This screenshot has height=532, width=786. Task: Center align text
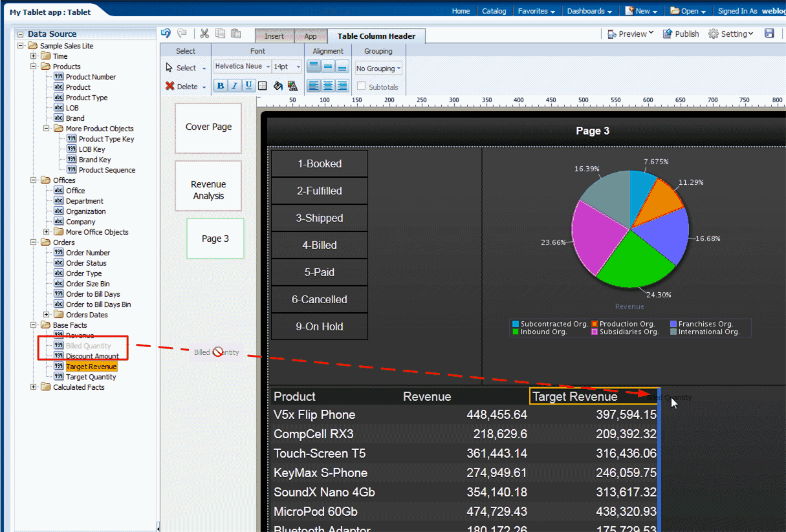pos(328,85)
